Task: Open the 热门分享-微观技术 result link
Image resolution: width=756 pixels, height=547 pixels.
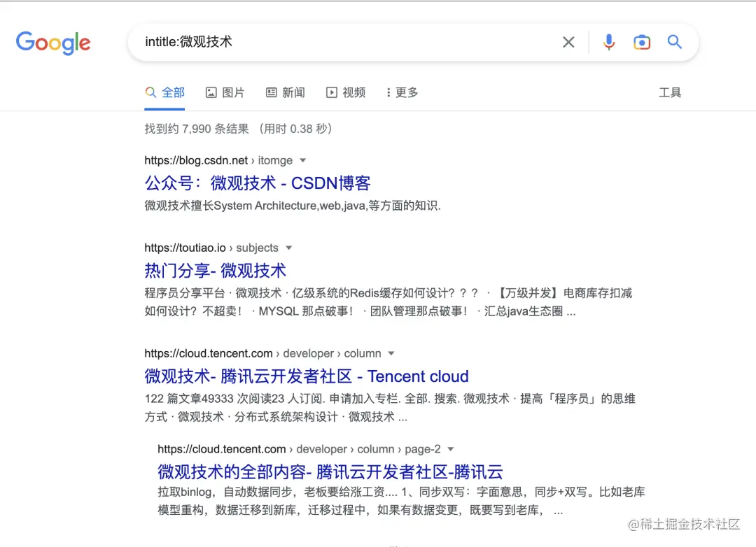Action: (215, 271)
